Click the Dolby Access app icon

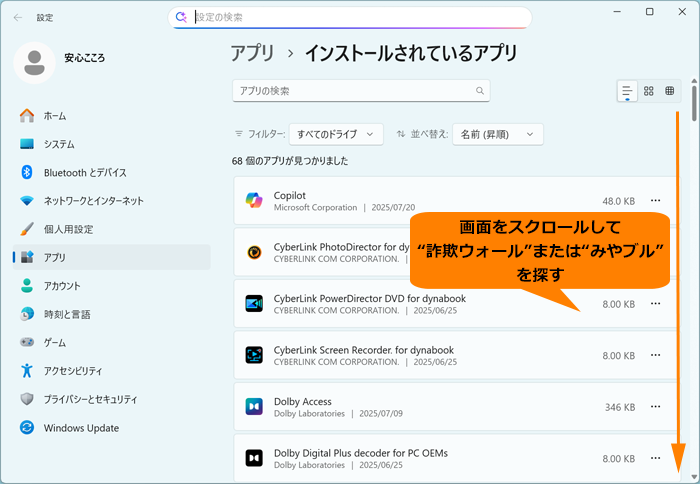tap(254, 407)
